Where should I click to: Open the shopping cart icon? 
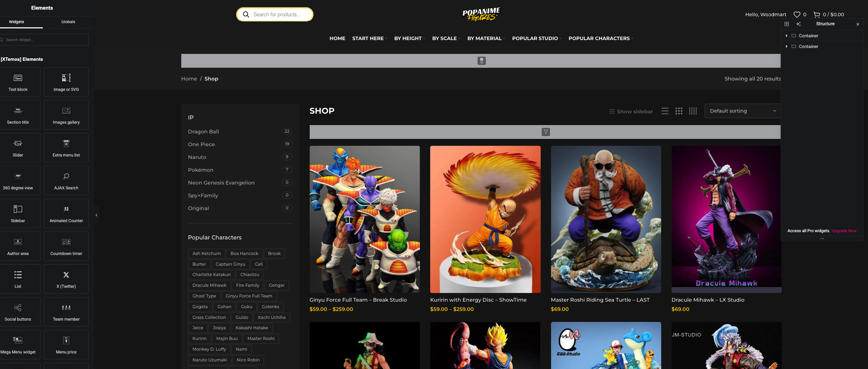click(x=817, y=15)
